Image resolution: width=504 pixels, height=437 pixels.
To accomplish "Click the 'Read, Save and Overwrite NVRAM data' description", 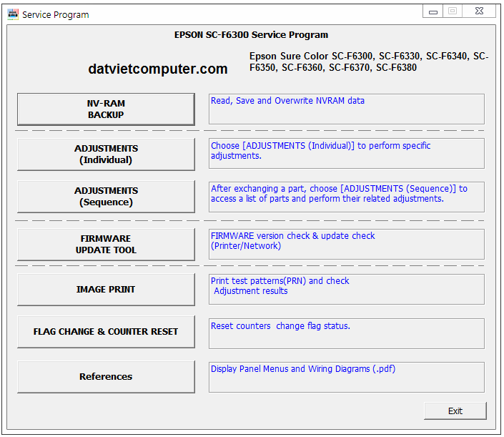I will pos(287,101).
